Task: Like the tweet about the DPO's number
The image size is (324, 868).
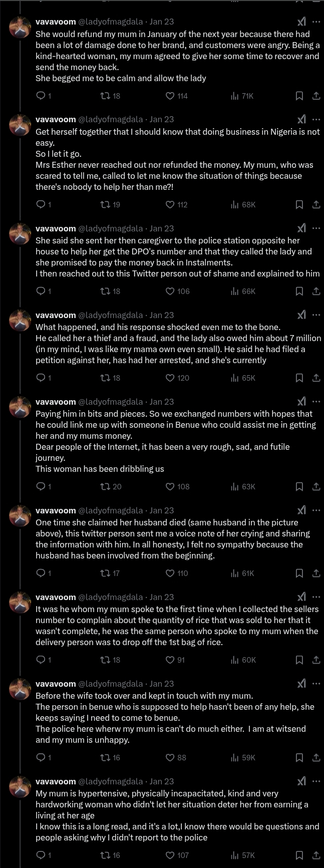Action: pyautogui.click(x=170, y=291)
